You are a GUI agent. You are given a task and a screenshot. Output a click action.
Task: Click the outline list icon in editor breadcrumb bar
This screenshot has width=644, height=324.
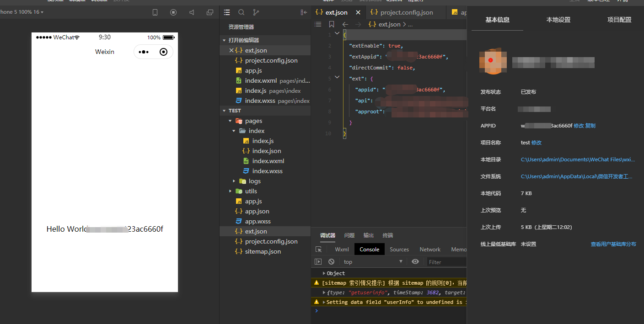click(318, 24)
